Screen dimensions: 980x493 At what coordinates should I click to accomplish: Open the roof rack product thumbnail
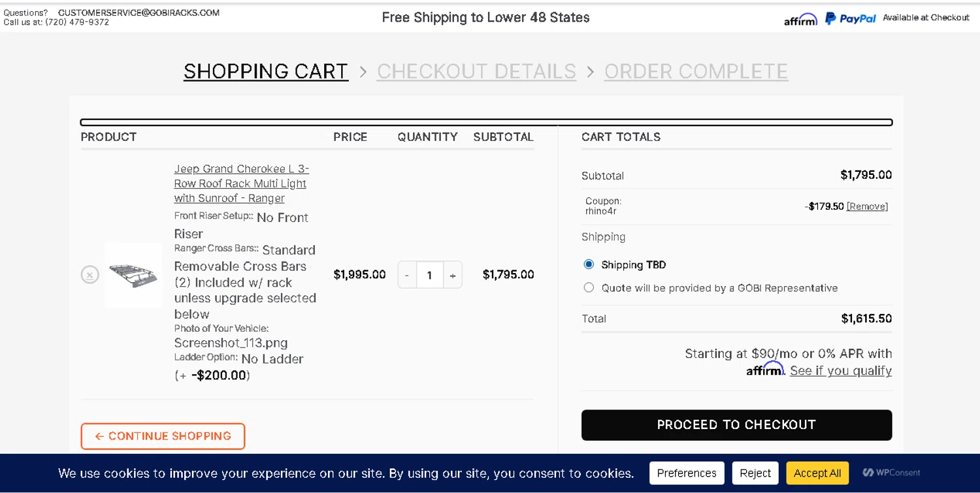point(133,275)
